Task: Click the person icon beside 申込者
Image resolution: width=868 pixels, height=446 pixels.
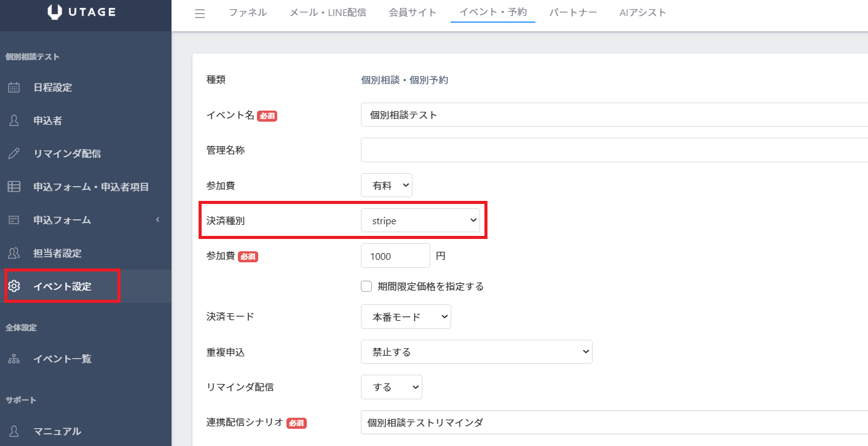Action: click(14, 120)
